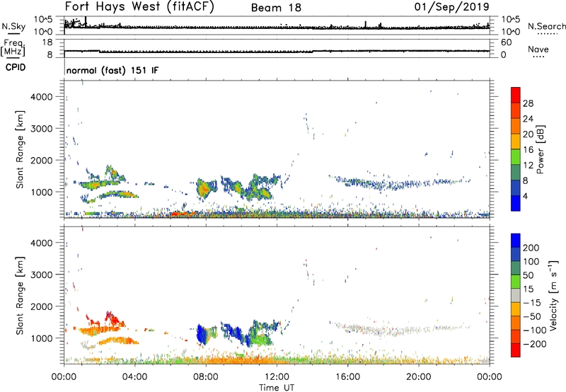Click the "20:00" time tick label
This screenshot has width=566, height=392.
point(419,377)
